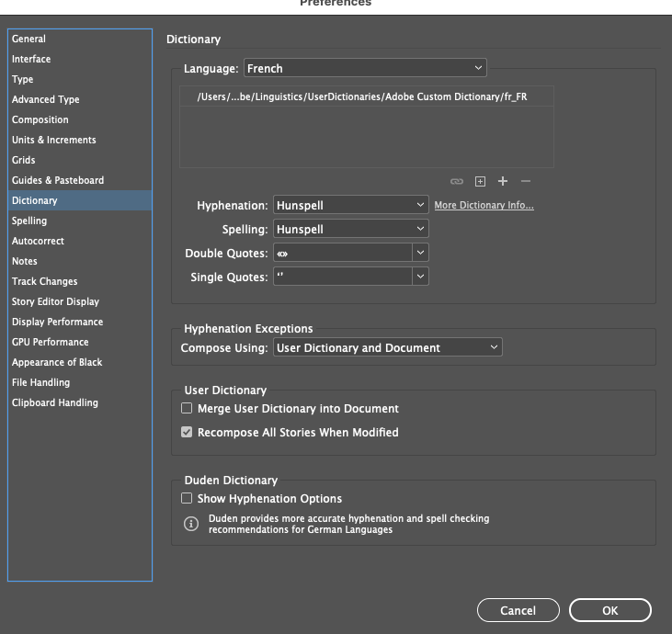672x634 pixels.
Task: Click the relink dictionary chain icon
Action: (457, 182)
